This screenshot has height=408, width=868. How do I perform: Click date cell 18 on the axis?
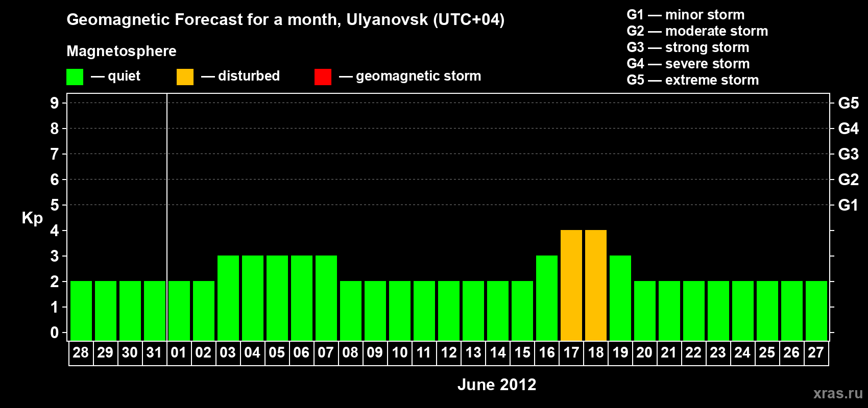coord(596,353)
